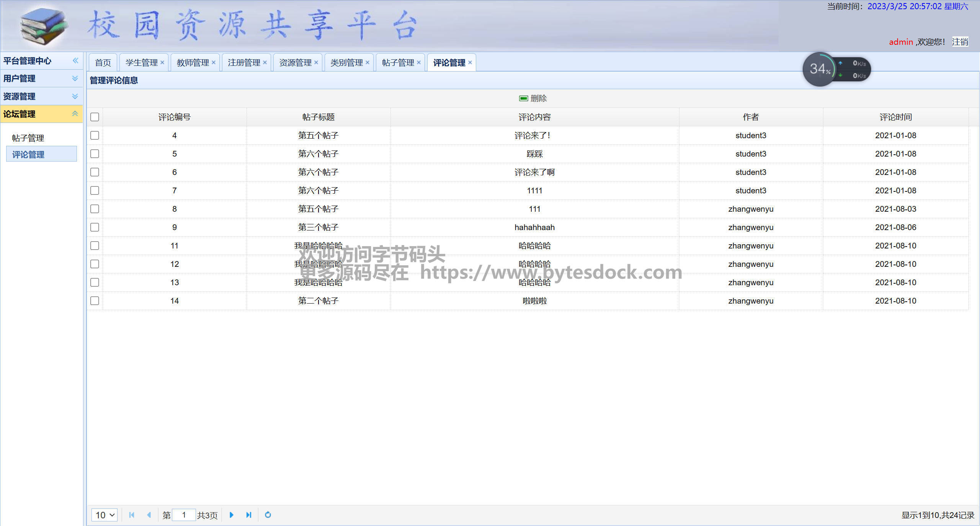Open the 首页 tab
The width and height of the screenshot is (980, 526).
(x=103, y=62)
